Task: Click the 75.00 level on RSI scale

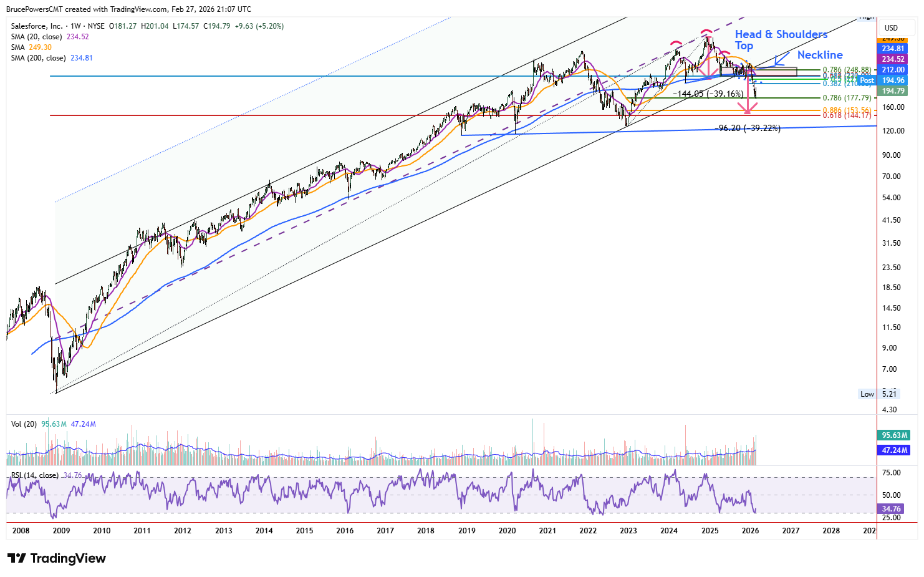Action: 892,473
